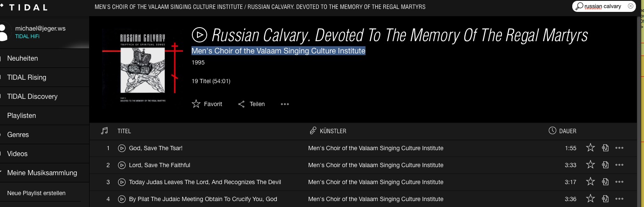Image resolution: width=644 pixels, height=207 pixels.
Task: Open more options for track 4
Action: (619, 199)
